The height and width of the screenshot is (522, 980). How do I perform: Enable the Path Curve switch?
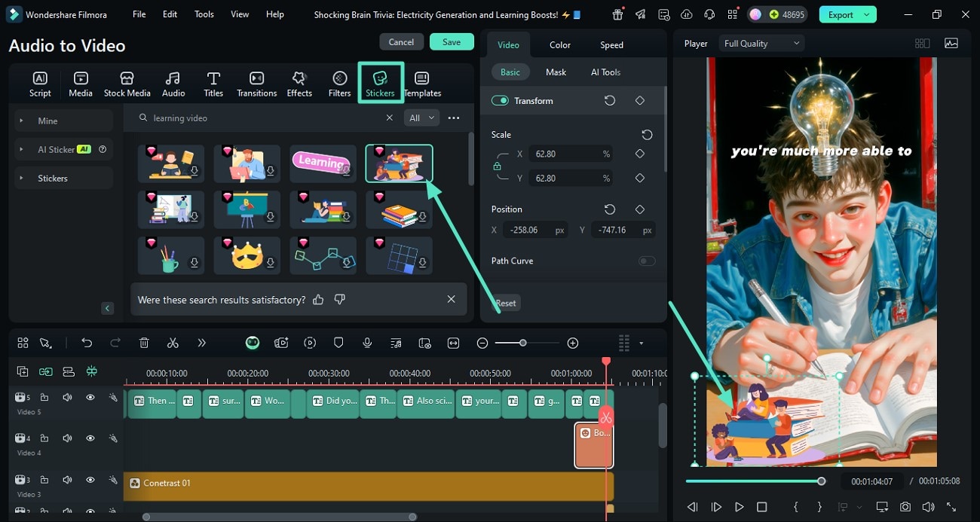646,261
